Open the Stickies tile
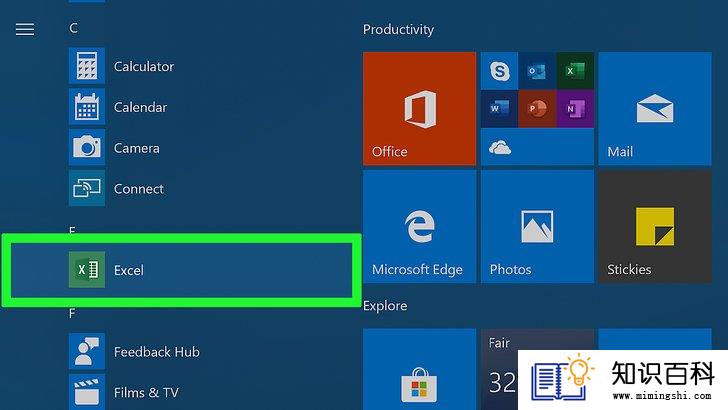The width and height of the screenshot is (728, 410). click(x=655, y=227)
